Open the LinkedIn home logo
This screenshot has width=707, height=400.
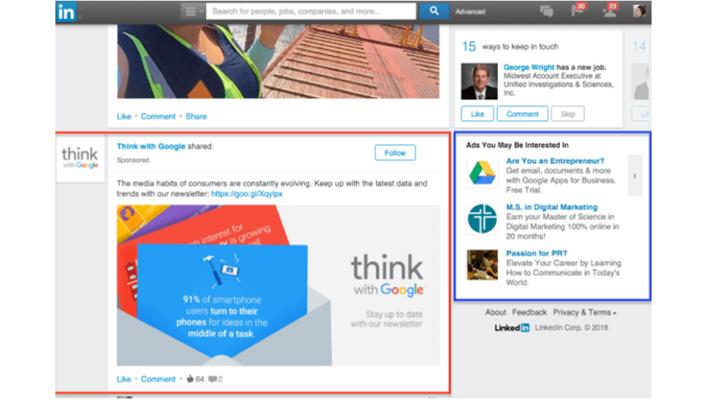66,12
